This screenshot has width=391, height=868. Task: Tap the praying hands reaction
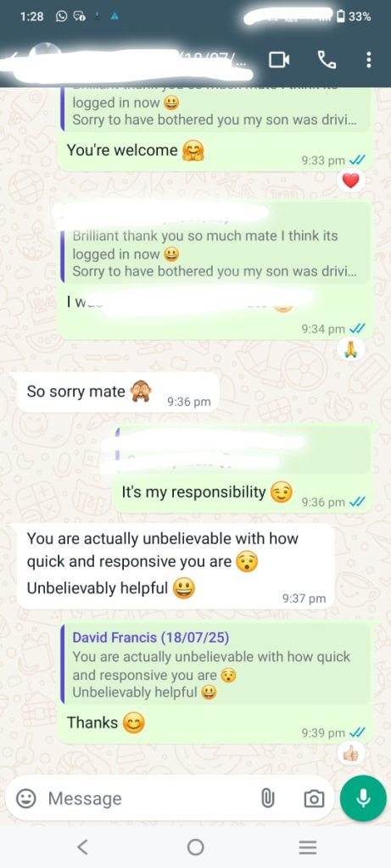350,348
